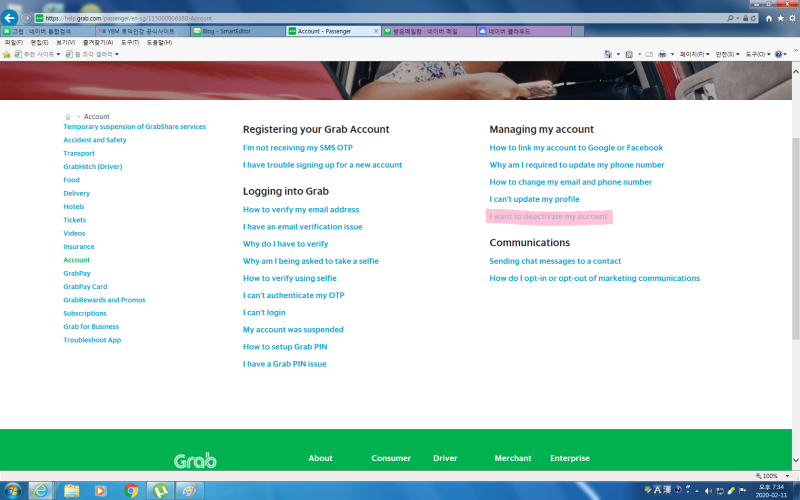
Task: Expand the command bar home dropdown arrow
Action: coord(618,54)
